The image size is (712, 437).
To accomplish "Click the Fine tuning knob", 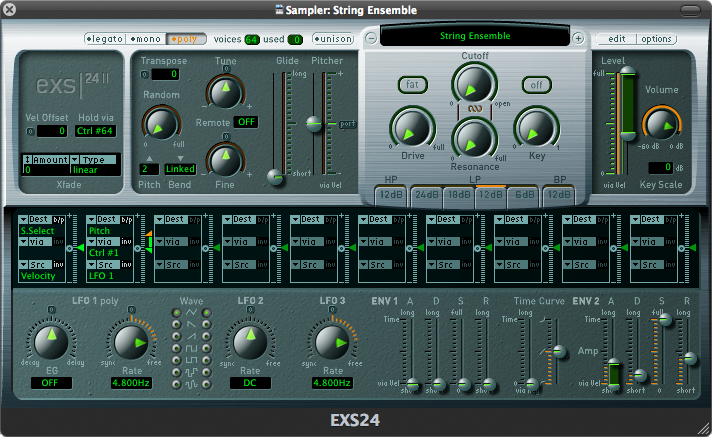I will click(225, 159).
